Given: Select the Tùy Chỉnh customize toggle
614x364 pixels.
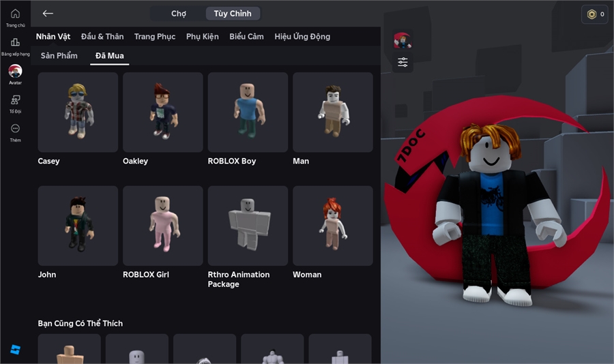Looking at the screenshot, I should (232, 14).
